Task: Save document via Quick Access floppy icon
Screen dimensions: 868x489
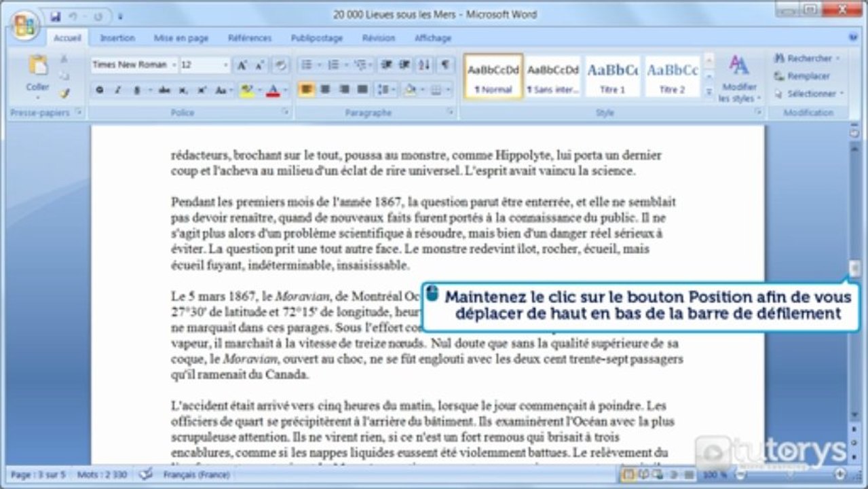Action: 56,16
